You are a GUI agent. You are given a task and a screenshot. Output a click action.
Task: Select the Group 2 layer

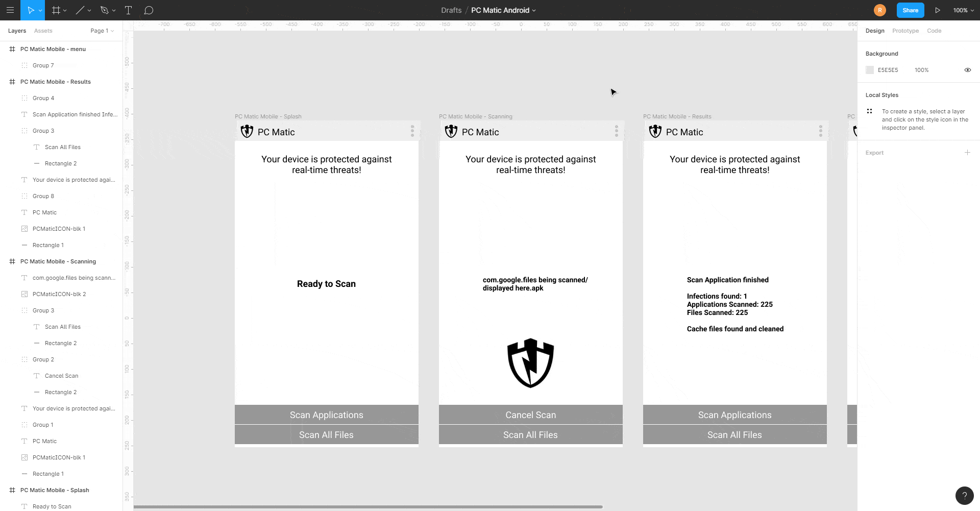click(61, 359)
